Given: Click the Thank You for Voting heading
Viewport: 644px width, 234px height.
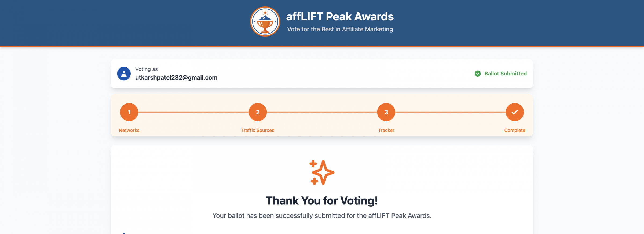Looking at the screenshot, I should click(322, 201).
